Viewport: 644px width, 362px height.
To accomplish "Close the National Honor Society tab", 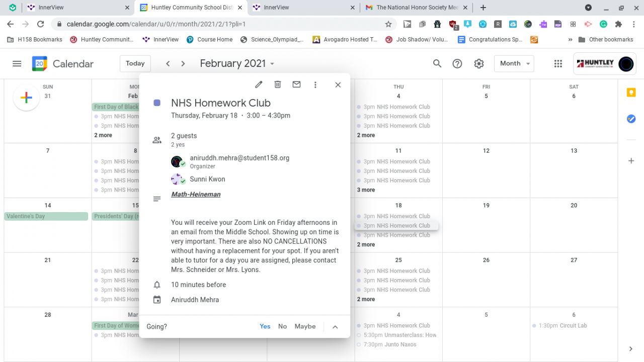I will 465,8.
